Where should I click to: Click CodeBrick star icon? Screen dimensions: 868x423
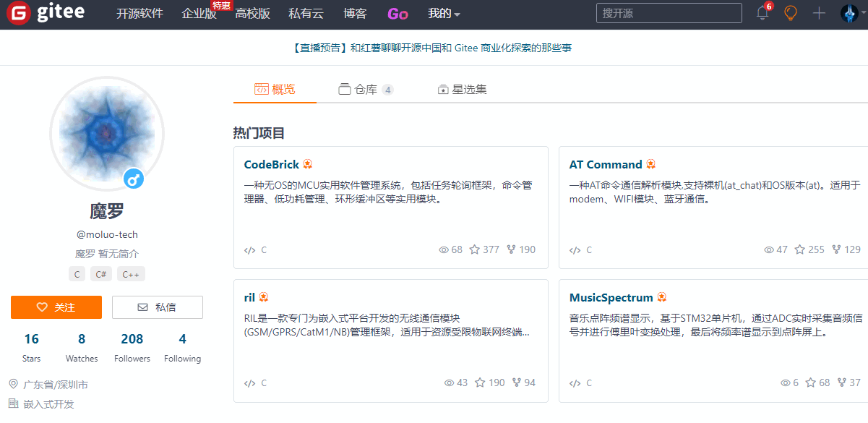[475, 249]
